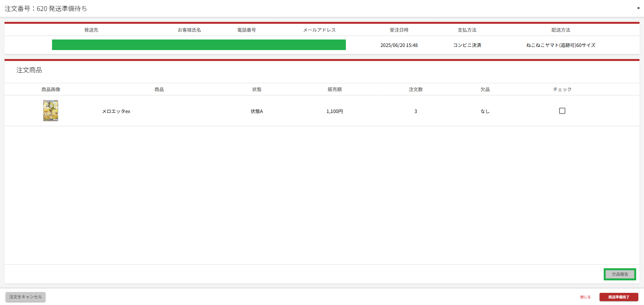Click the ねこねこヤマト shipping method text
Image resolution: width=644 pixels, height=305 pixels.
(561, 45)
